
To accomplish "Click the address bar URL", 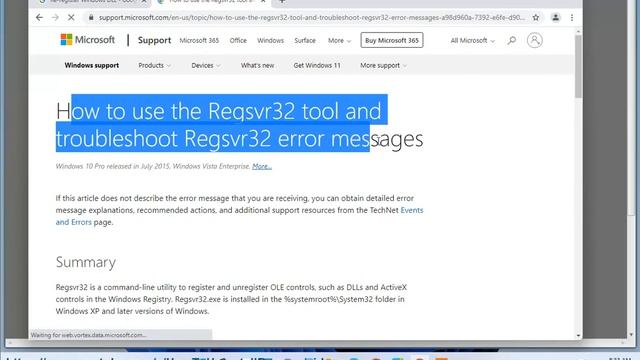I will tap(311, 18).
